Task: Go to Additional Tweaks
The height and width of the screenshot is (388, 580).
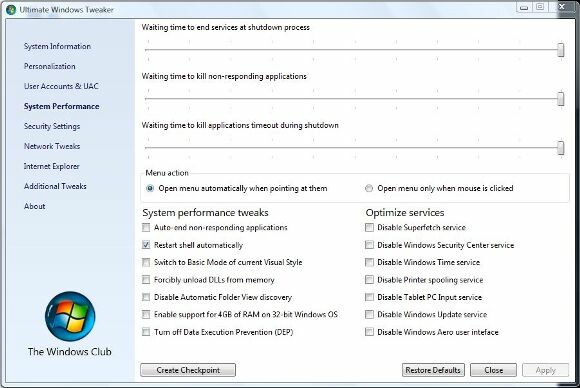Action: 55,186
